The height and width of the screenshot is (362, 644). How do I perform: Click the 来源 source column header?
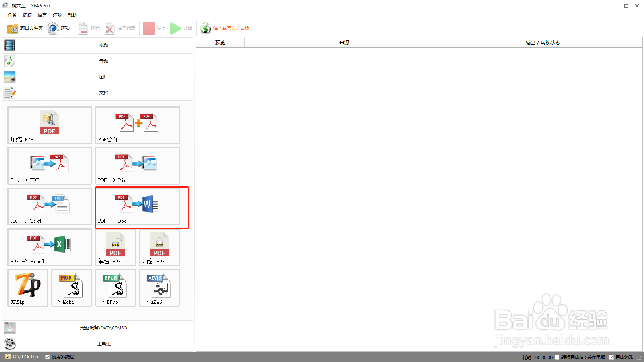click(344, 43)
